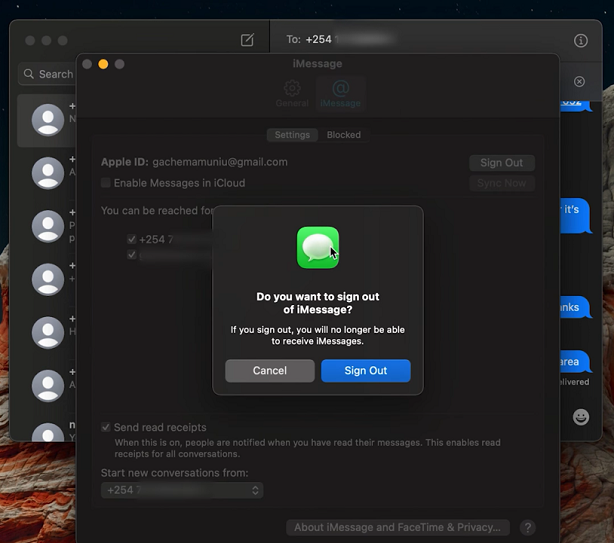Click the message bubble ending in "nks"
This screenshot has height=543, width=614.
(x=576, y=307)
